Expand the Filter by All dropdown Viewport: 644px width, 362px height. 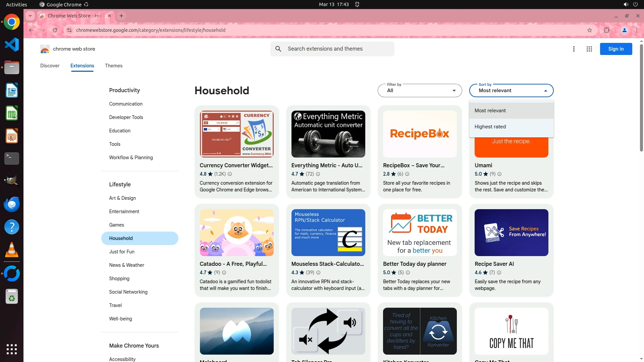pyautogui.click(x=420, y=90)
